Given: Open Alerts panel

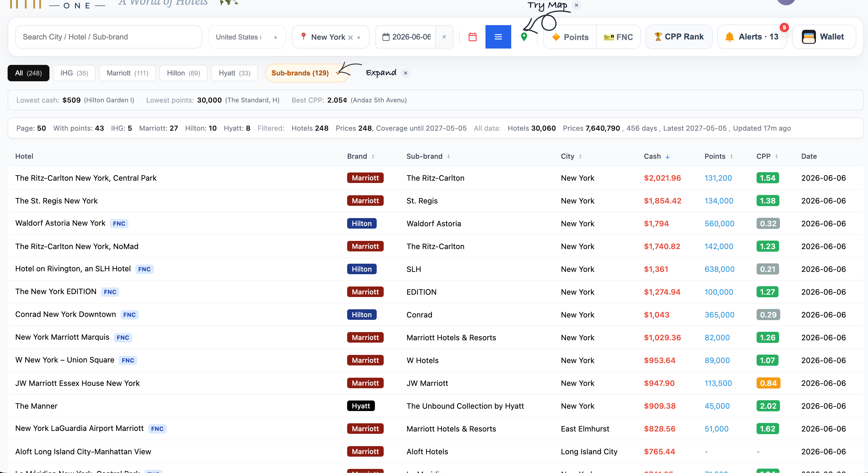Looking at the screenshot, I should pyautogui.click(x=752, y=37).
